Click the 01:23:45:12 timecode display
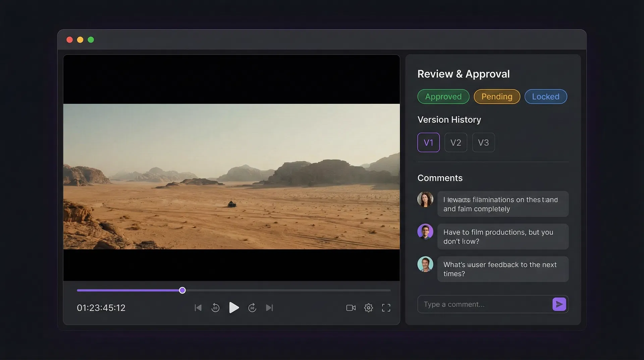Image resolution: width=644 pixels, height=360 pixels. tap(101, 308)
